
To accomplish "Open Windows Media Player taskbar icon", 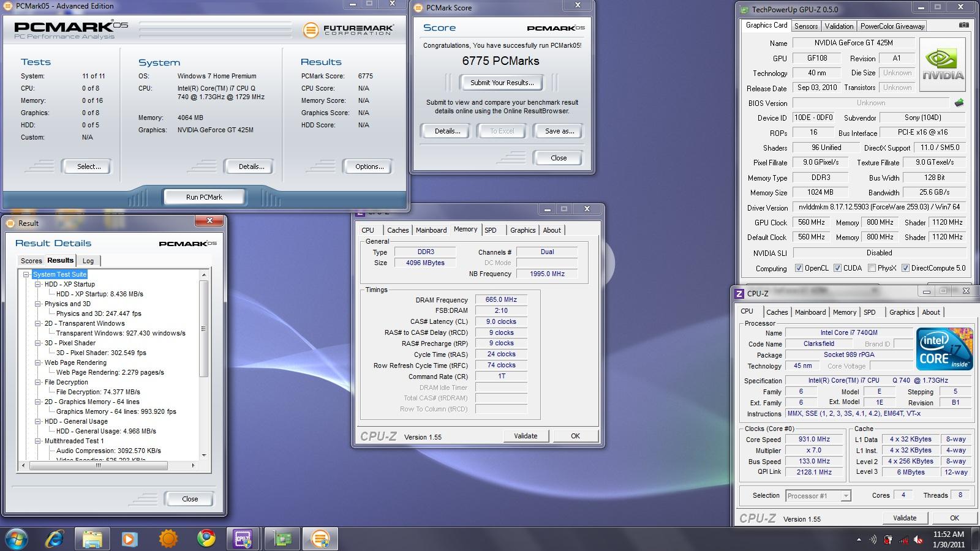I will tap(129, 539).
